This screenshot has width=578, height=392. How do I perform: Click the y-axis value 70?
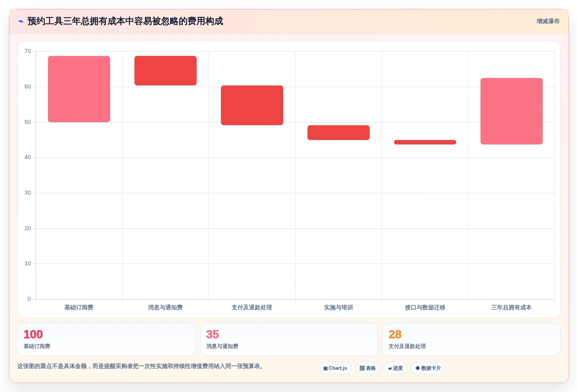coord(28,51)
